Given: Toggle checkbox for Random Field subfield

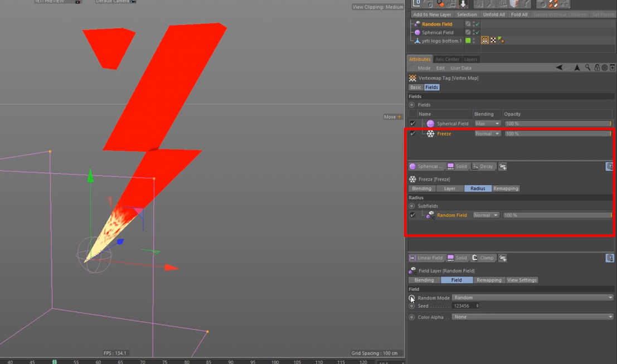Looking at the screenshot, I should (412, 215).
